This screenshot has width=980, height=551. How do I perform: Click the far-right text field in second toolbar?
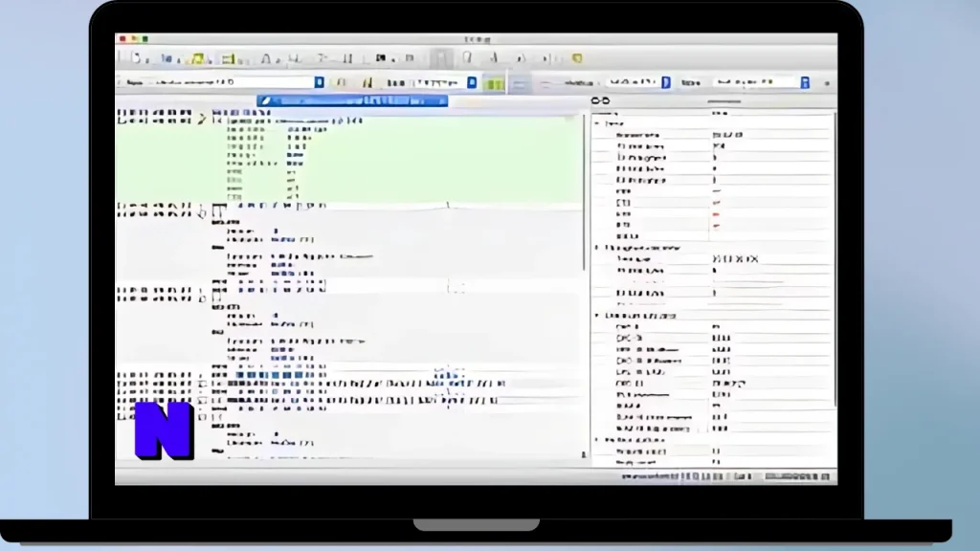tap(757, 82)
